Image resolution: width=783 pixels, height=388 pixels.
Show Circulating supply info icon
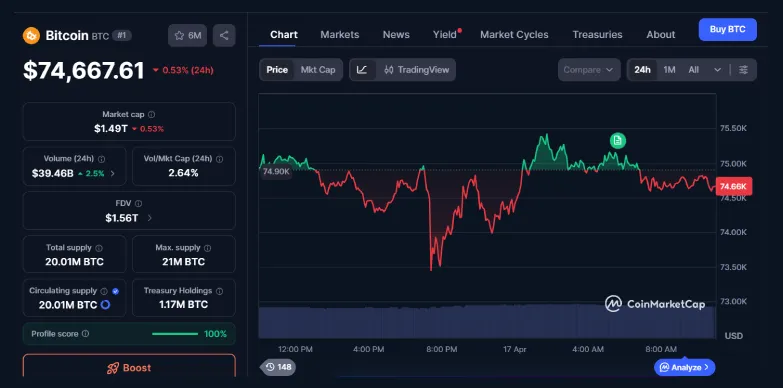[104, 291]
